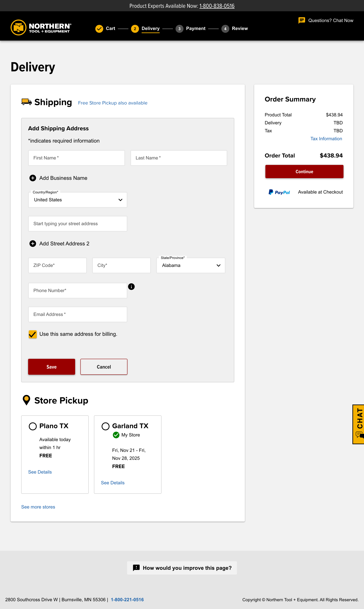Click the PayPal logo

tap(279, 192)
